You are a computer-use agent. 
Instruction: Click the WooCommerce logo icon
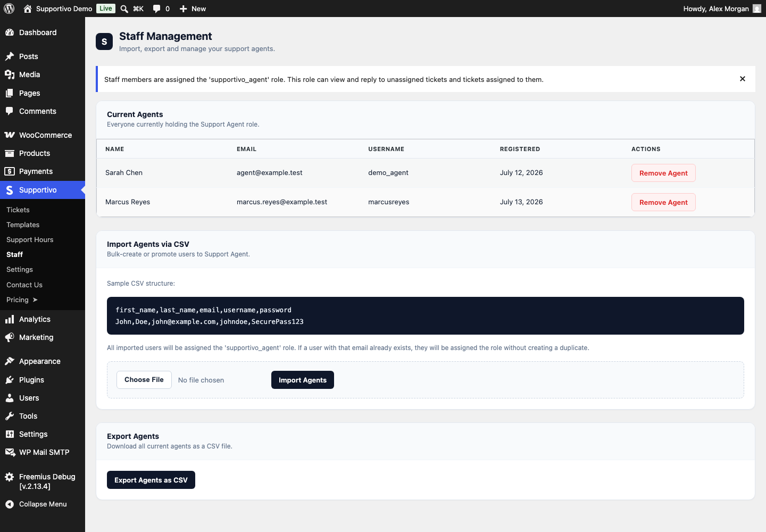click(10, 135)
